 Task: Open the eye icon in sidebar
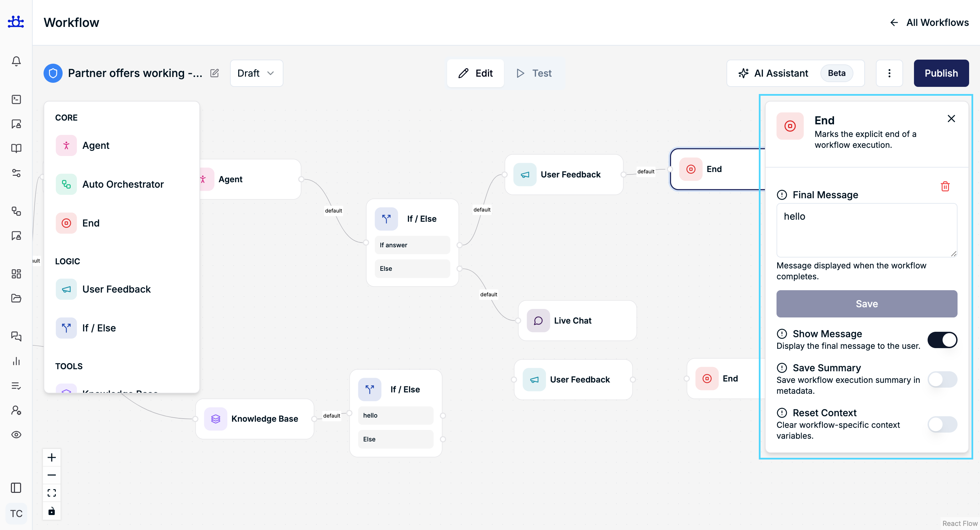[16, 435]
